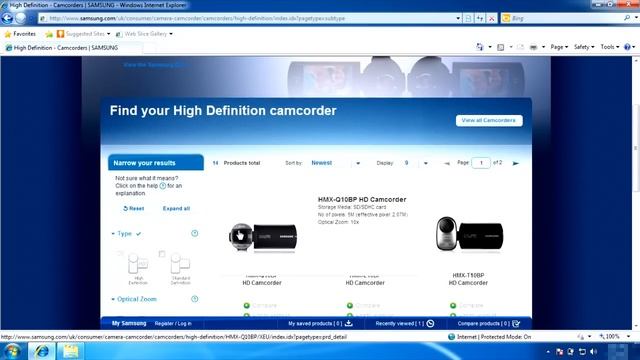The width and height of the screenshot is (640, 360).
Task: Click the browser Forward arrow button
Action: coord(21,18)
